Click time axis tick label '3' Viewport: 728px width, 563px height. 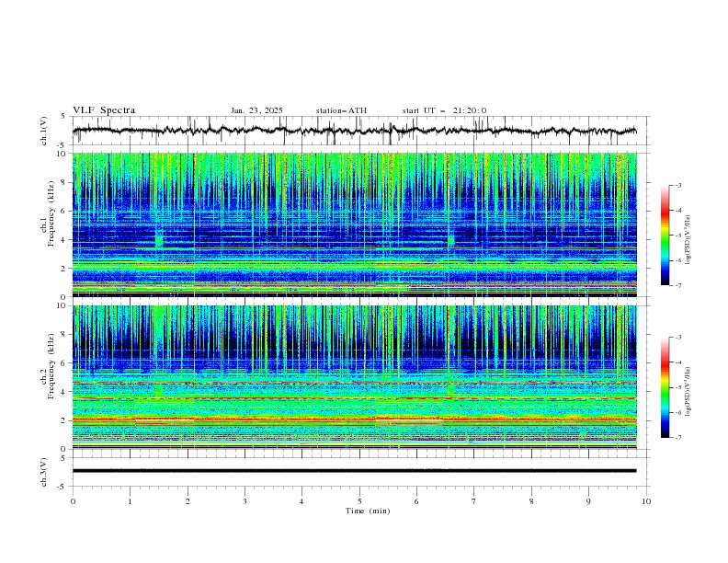[245, 501]
